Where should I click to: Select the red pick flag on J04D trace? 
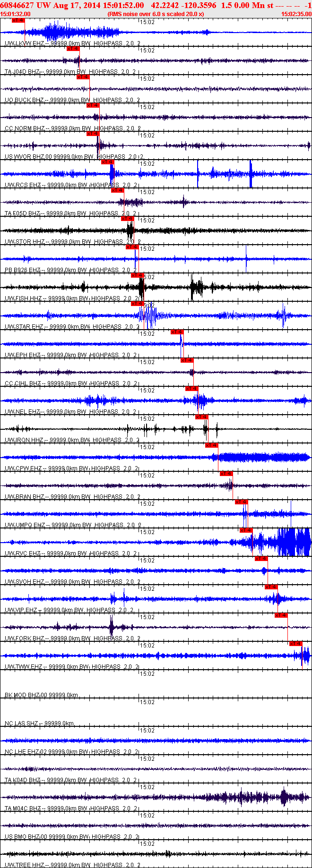[x=73, y=49]
